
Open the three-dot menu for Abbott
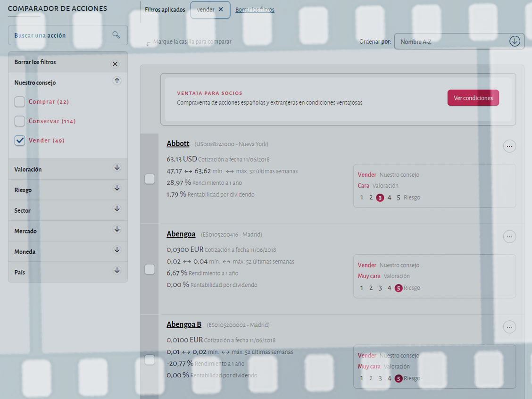tap(509, 146)
